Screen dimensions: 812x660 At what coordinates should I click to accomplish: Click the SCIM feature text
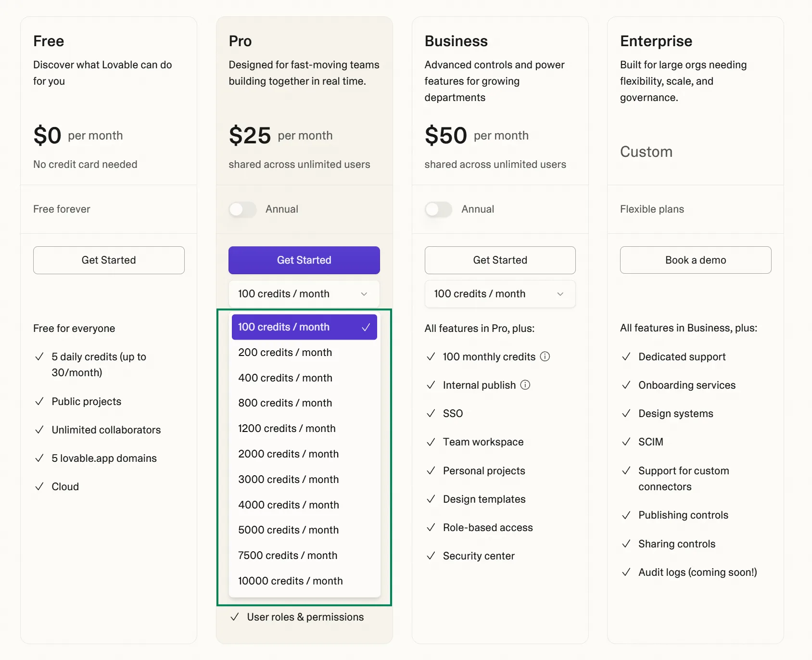click(650, 442)
